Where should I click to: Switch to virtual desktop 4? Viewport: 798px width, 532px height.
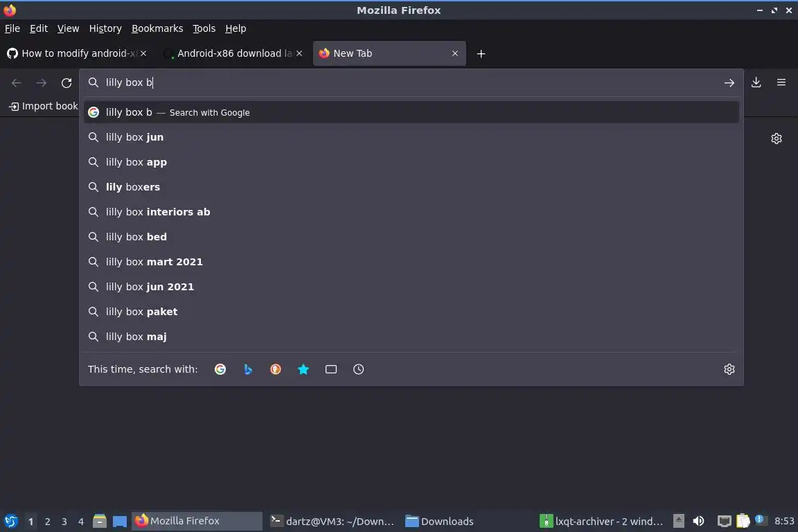pyautogui.click(x=81, y=522)
